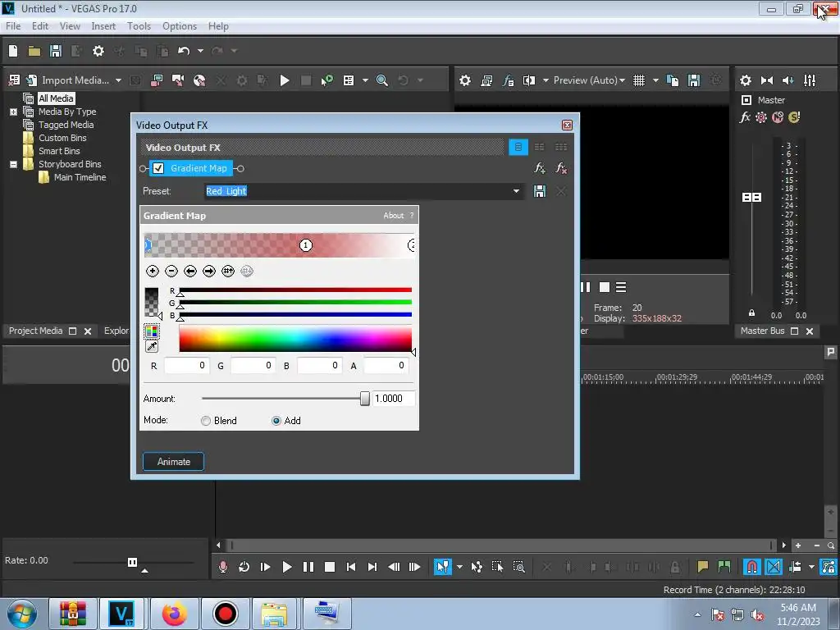The height and width of the screenshot is (630, 840).
Task: Open the overlays grid dropdown arrow
Action: (x=655, y=80)
